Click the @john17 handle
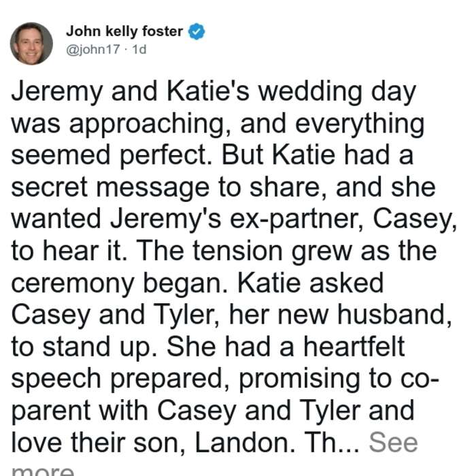Viewport: 476px width, 476px height. point(93,50)
